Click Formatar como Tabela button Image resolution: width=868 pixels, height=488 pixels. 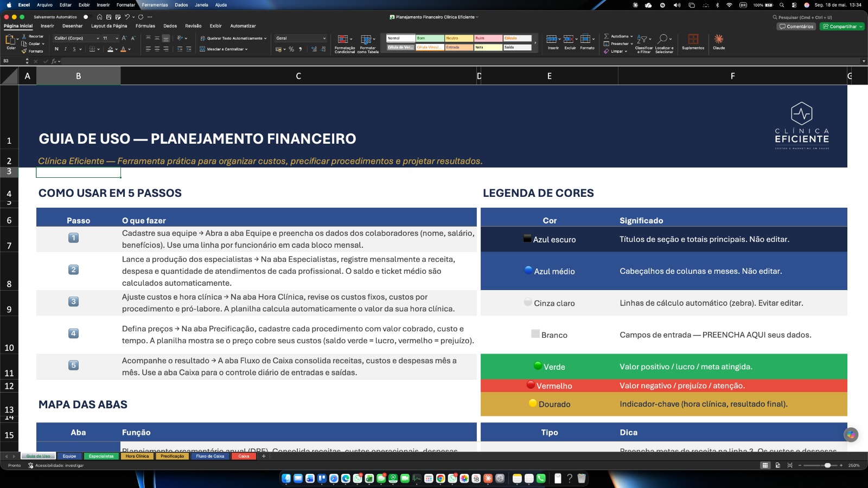(368, 44)
